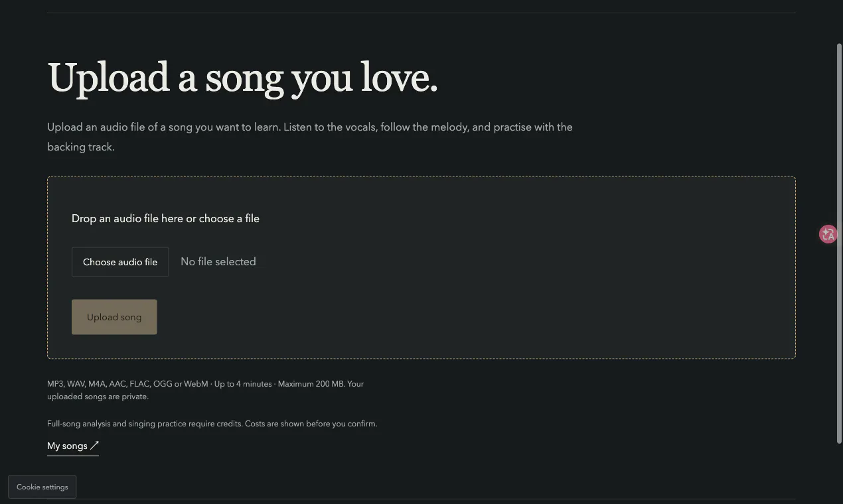Click the scrollbar track below the thumb
The width and height of the screenshot is (843, 504).
(x=839, y=473)
